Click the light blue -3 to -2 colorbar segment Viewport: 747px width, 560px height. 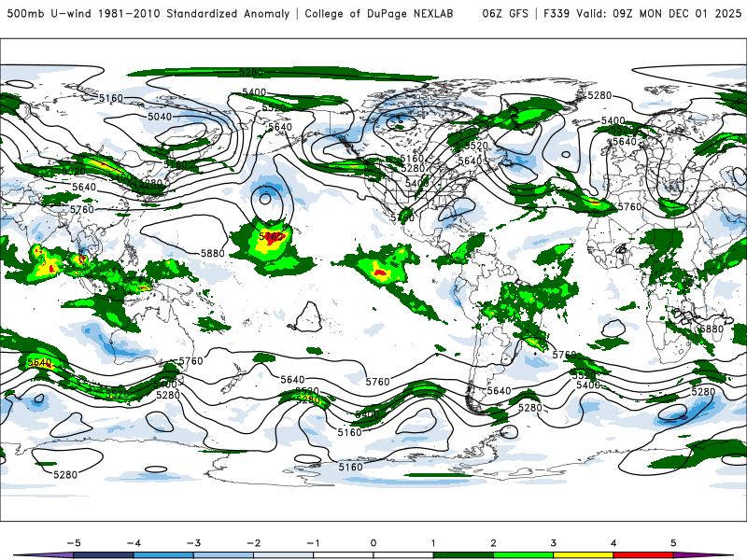(x=223, y=555)
